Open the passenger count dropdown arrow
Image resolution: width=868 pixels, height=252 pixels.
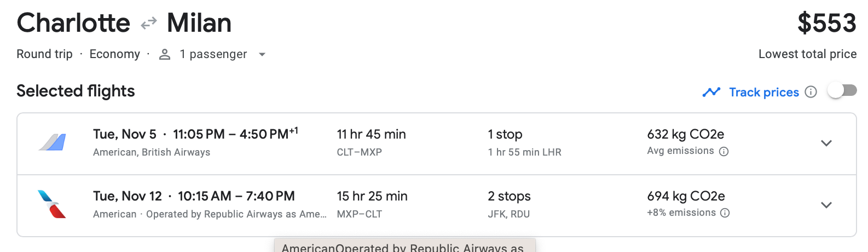point(262,54)
